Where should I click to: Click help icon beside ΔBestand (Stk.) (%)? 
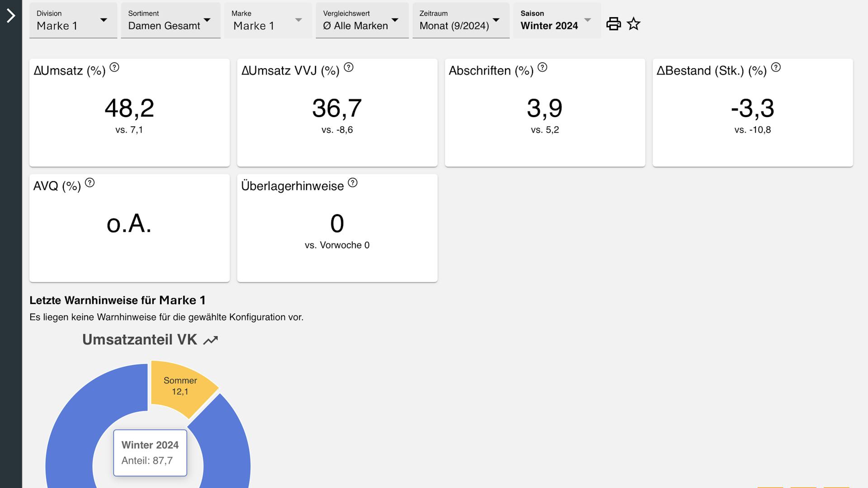776,67
